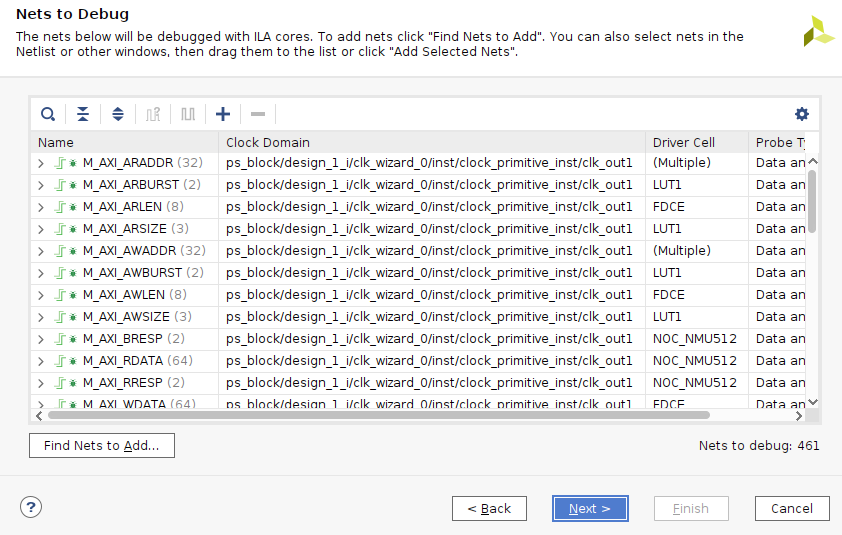The height and width of the screenshot is (535, 842).
Task: Click the Find Nets to Add button
Action: (x=102, y=445)
